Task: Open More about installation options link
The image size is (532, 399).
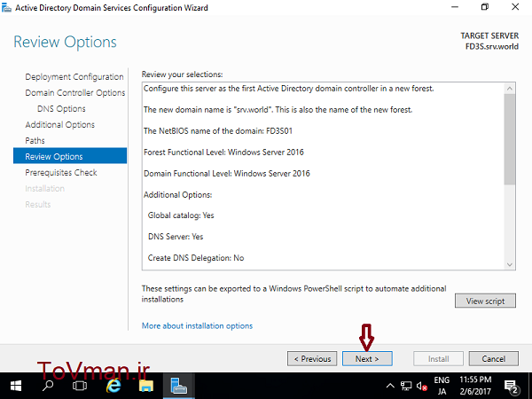Action: [197, 326]
